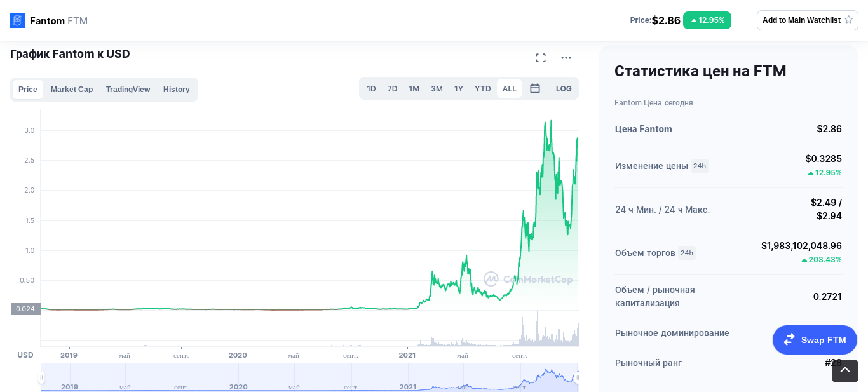Open the calendar date range picker

(x=535, y=88)
